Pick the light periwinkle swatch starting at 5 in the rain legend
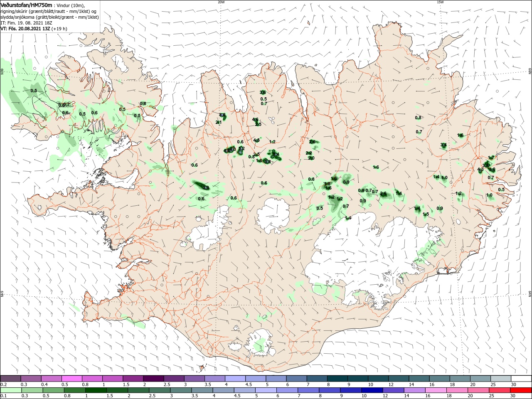The height and width of the screenshot is (399, 532). [x=266, y=390]
